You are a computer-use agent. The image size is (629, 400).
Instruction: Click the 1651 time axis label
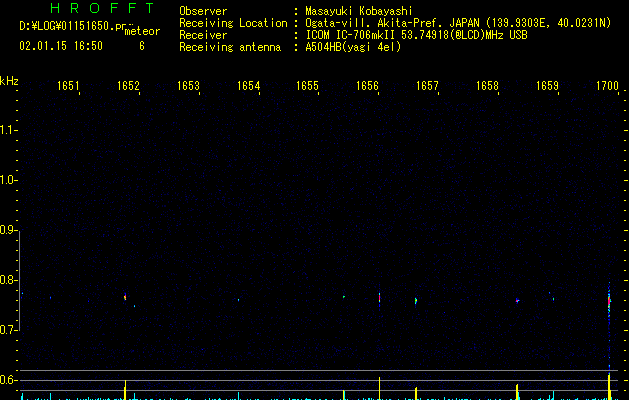68,85
